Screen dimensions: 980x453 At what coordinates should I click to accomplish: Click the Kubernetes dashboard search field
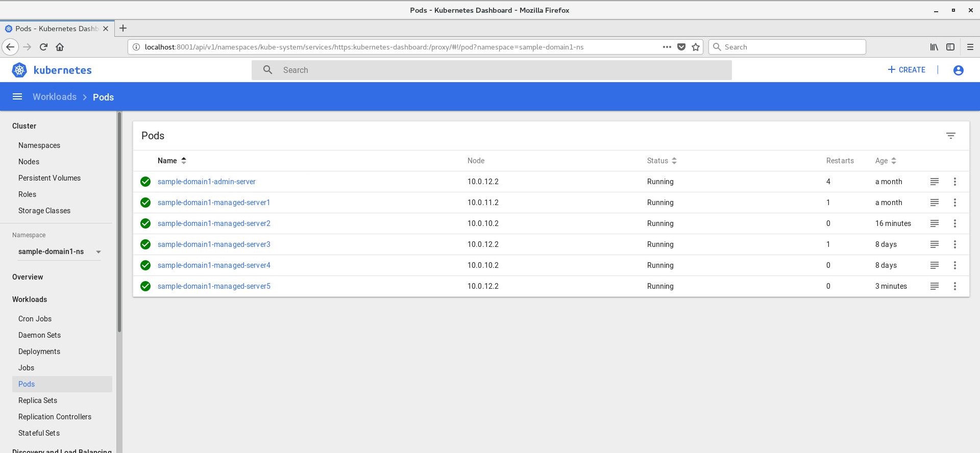tap(491, 70)
